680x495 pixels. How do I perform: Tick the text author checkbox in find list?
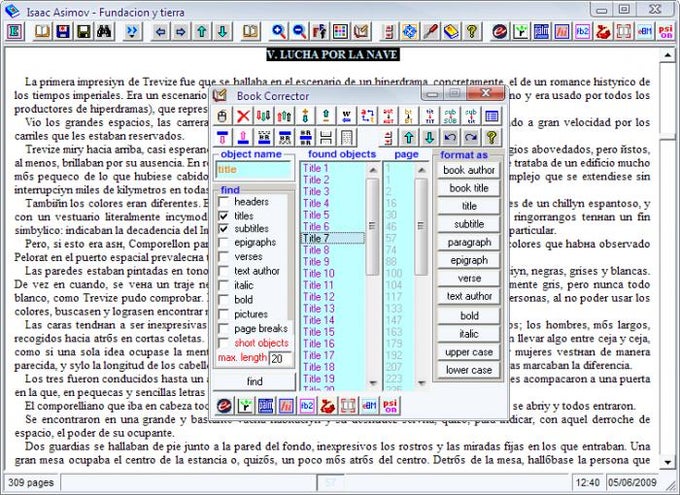point(224,271)
